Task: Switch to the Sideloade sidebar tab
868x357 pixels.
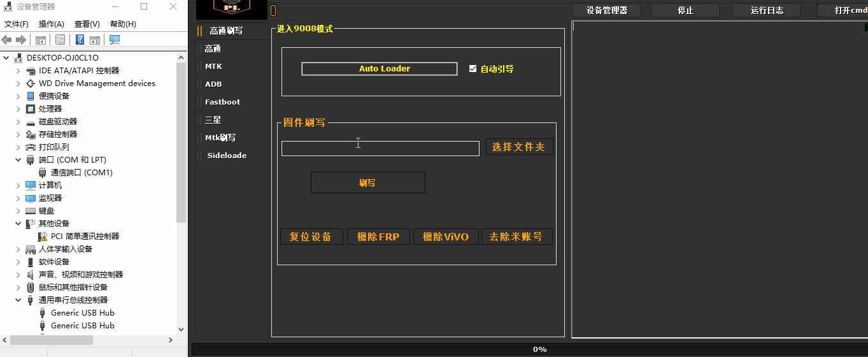Action: coord(232,156)
